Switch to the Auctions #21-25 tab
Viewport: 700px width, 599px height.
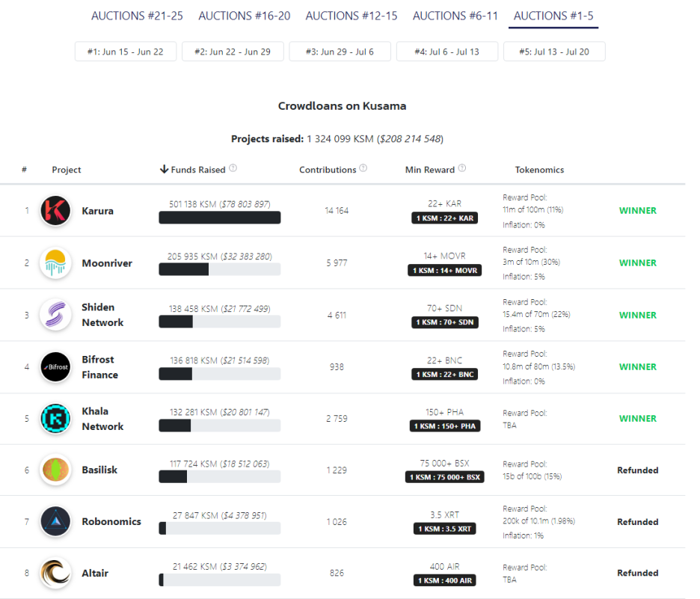pyautogui.click(x=137, y=16)
